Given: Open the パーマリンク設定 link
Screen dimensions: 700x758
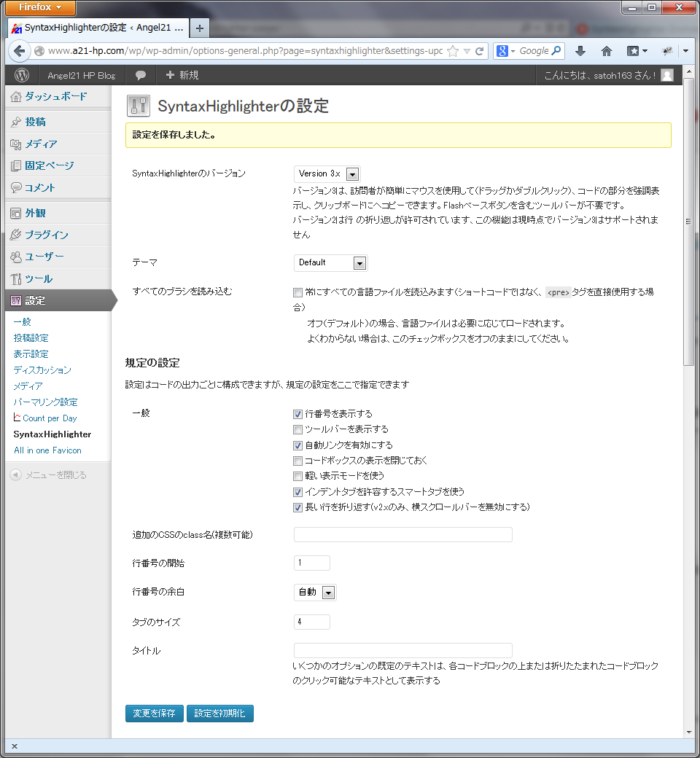Looking at the screenshot, I should 45,402.
